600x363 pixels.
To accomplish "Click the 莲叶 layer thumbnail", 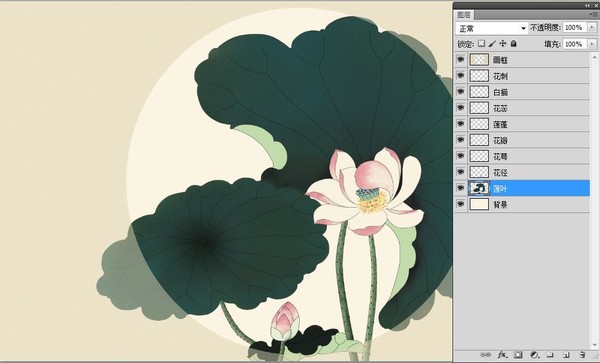I will point(479,188).
